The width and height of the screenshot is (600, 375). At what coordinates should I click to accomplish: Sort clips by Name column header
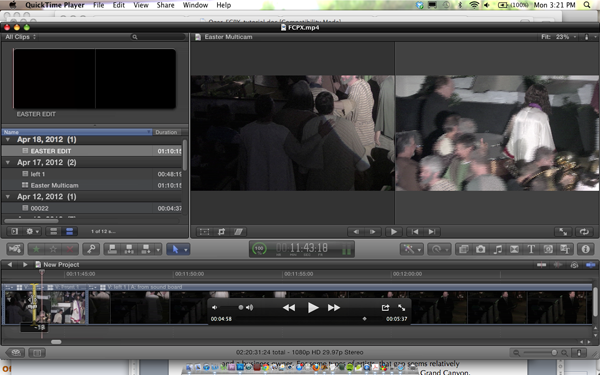(77, 132)
